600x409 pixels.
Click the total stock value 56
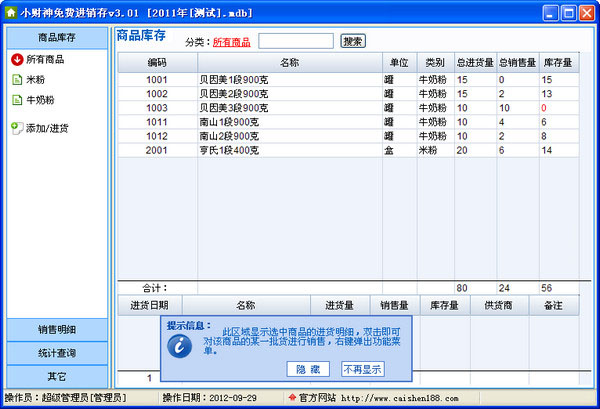click(x=546, y=288)
